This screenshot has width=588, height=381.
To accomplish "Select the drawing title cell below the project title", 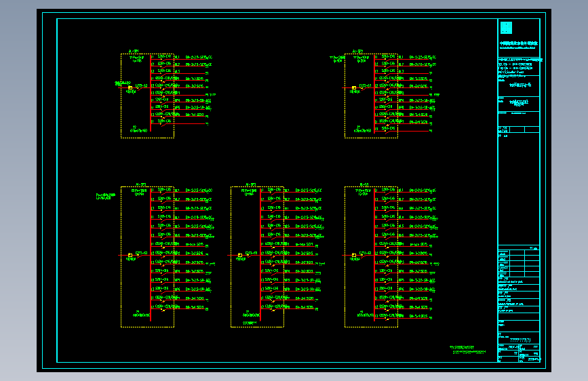I will pos(519,102).
